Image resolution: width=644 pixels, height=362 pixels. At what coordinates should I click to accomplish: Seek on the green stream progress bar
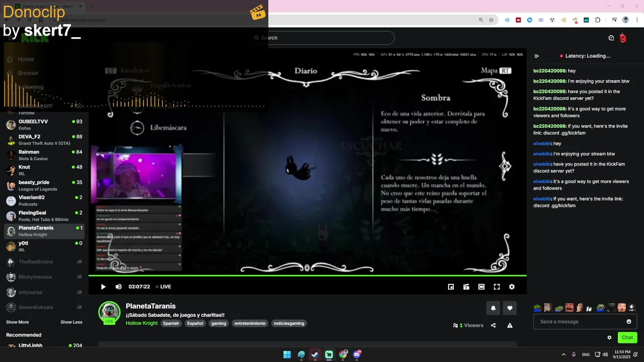(307, 276)
